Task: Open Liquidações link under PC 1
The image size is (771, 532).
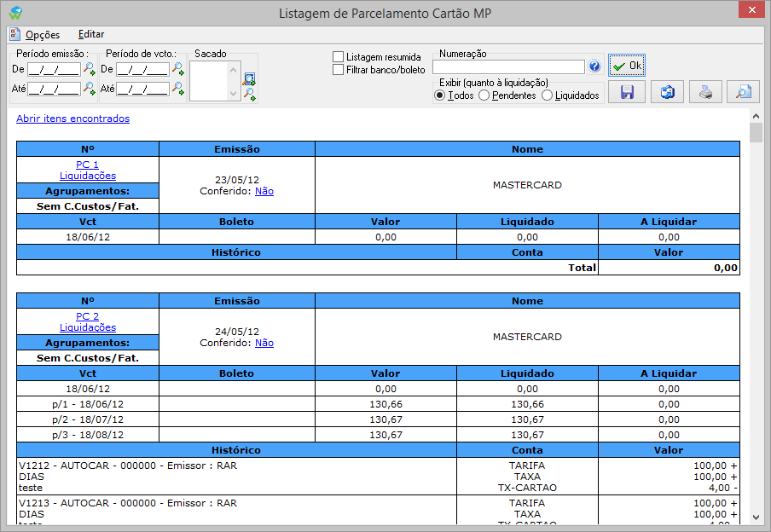Action: (x=88, y=176)
